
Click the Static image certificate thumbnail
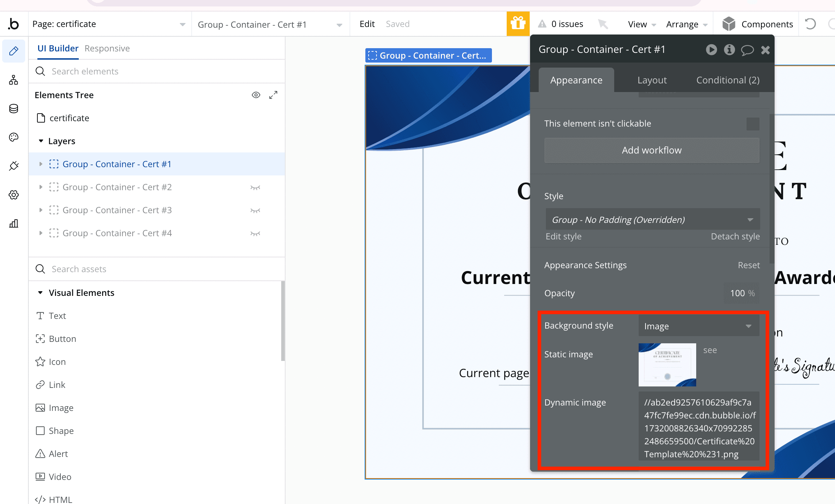667,365
